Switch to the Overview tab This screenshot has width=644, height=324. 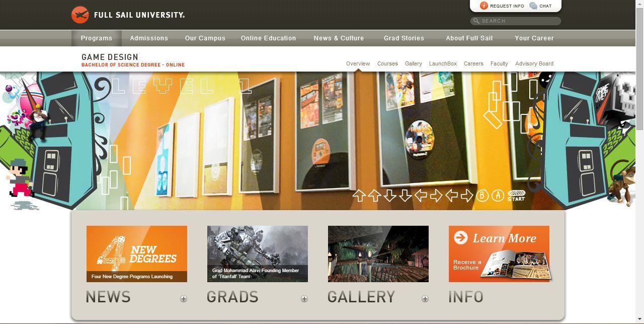[358, 63]
